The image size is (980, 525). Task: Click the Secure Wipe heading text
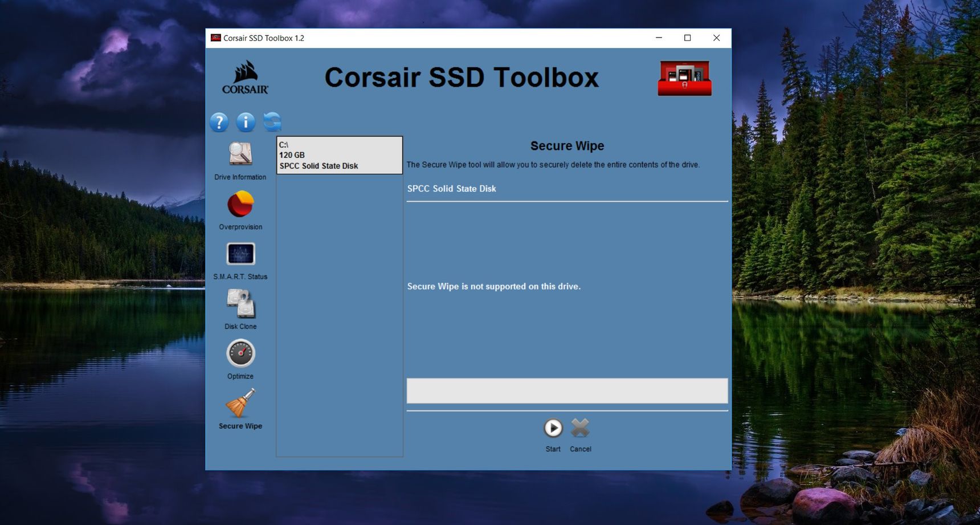(x=567, y=146)
